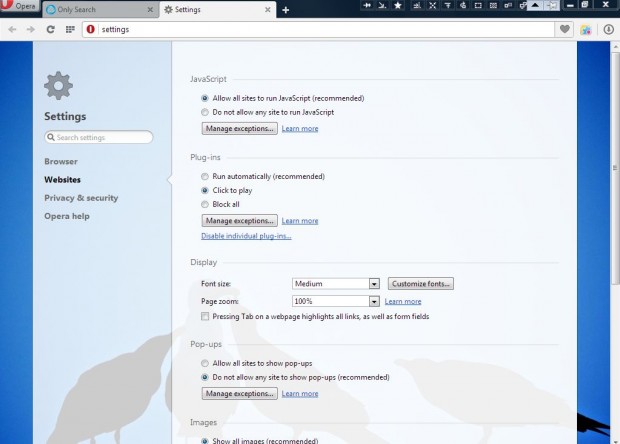620x444 pixels.
Task: Click the star icon in the title bar
Action: [x=398, y=5]
